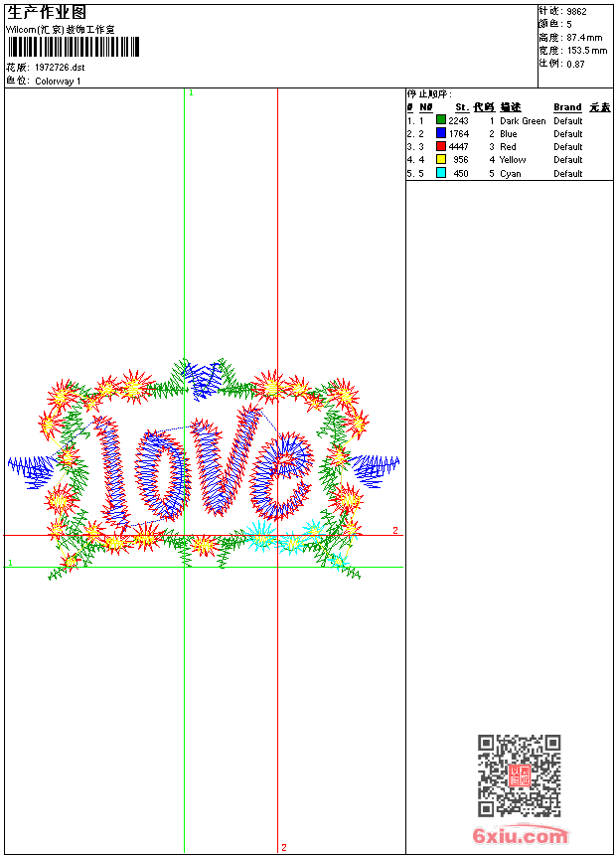Pick the Yellow thread color swatch
This screenshot has height=855, width=616.
441,159
